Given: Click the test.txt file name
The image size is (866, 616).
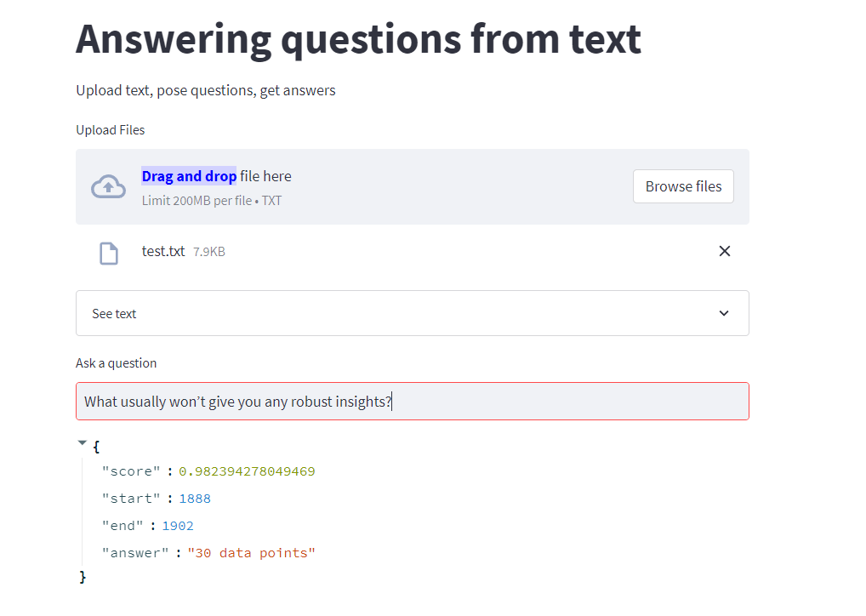Looking at the screenshot, I should click(163, 251).
